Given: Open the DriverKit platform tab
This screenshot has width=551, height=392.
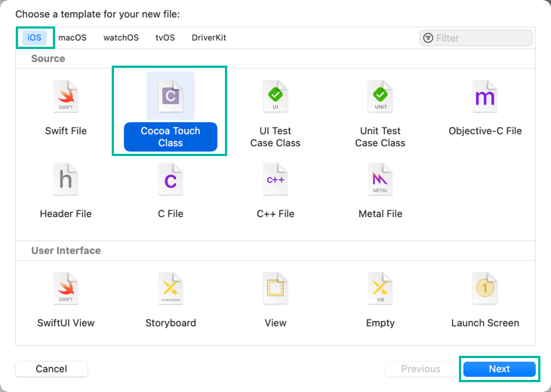Looking at the screenshot, I should pyautogui.click(x=209, y=38).
